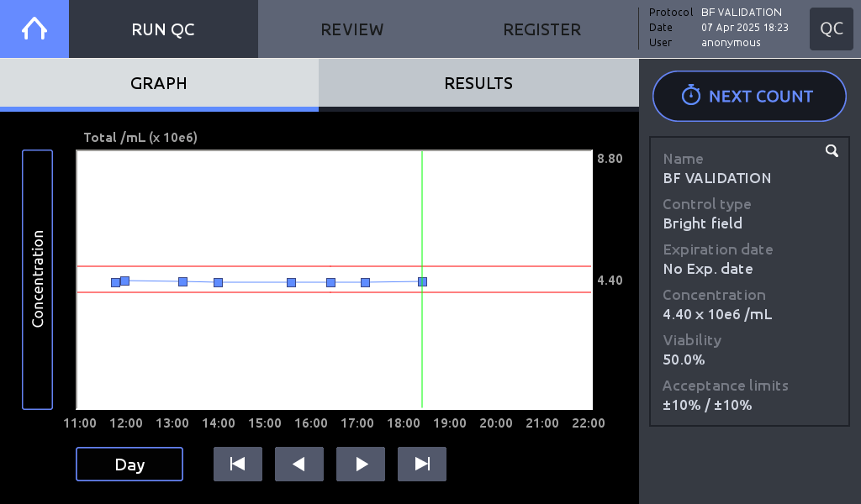Viewport: 861px width, 504px height.
Task: Click the No Exp. date value
Action: (708, 269)
